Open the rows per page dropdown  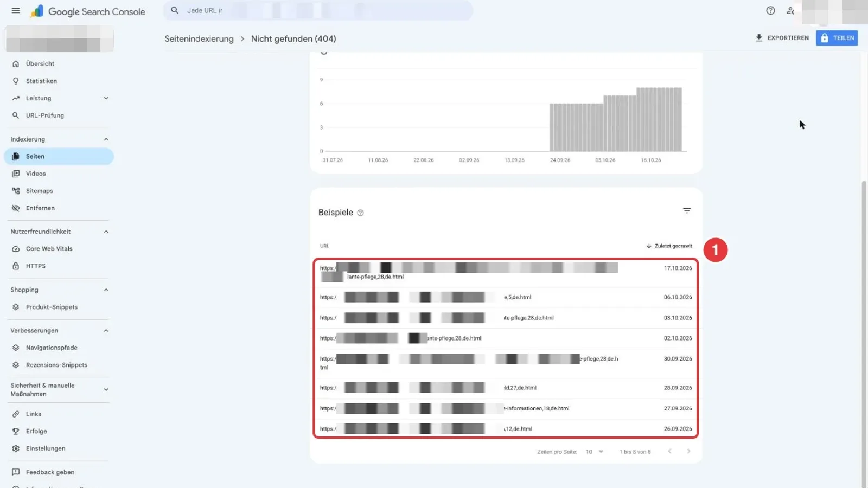(595, 452)
